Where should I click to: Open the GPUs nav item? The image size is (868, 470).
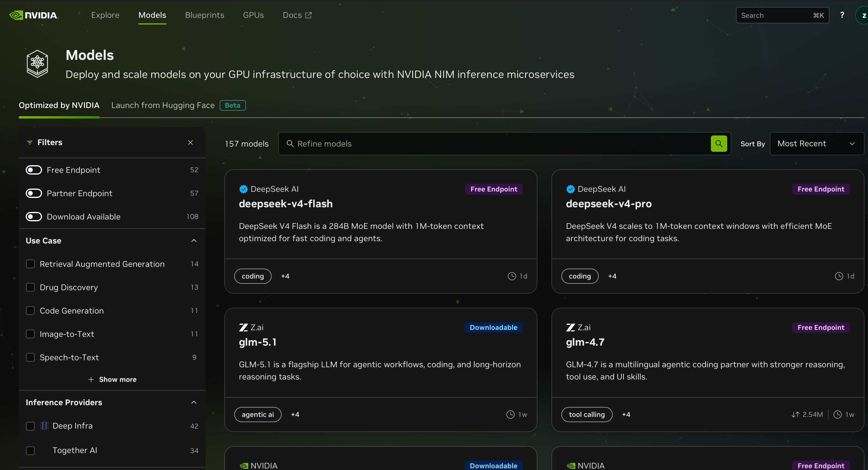point(253,15)
